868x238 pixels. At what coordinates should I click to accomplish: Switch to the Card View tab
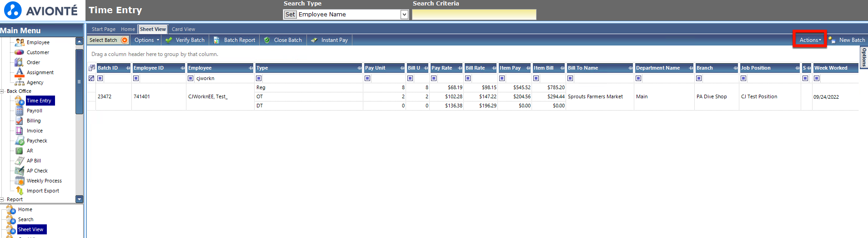coord(183,29)
